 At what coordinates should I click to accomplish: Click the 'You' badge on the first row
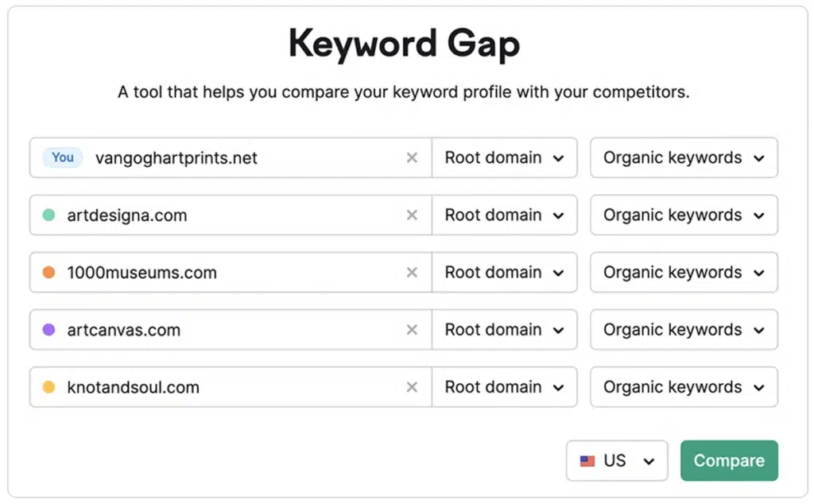point(61,157)
